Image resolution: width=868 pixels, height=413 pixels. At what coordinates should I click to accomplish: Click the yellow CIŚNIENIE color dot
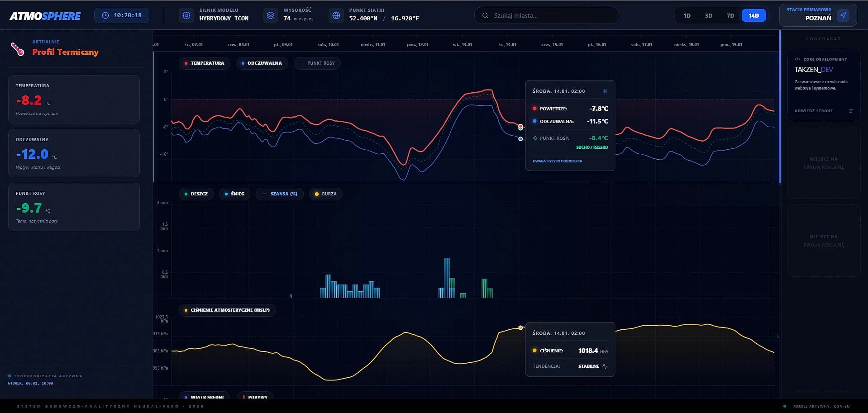[534, 351]
